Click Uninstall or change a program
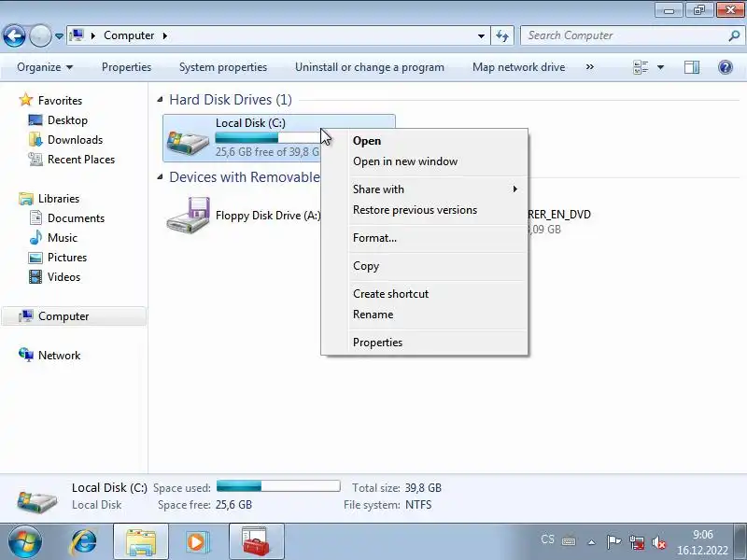The height and width of the screenshot is (560, 747). click(x=369, y=67)
